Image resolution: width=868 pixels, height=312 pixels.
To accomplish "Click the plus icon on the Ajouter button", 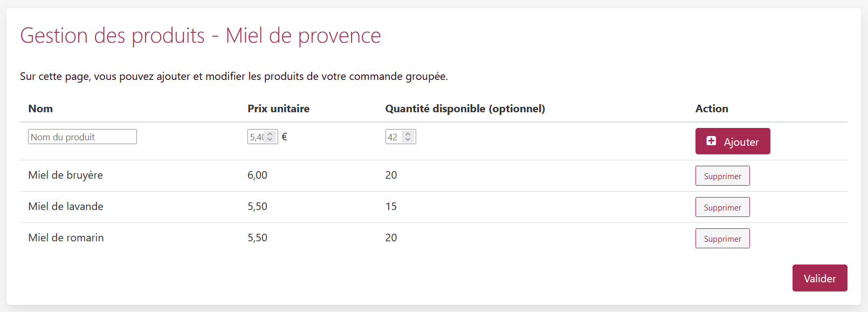I will [711, 141].
